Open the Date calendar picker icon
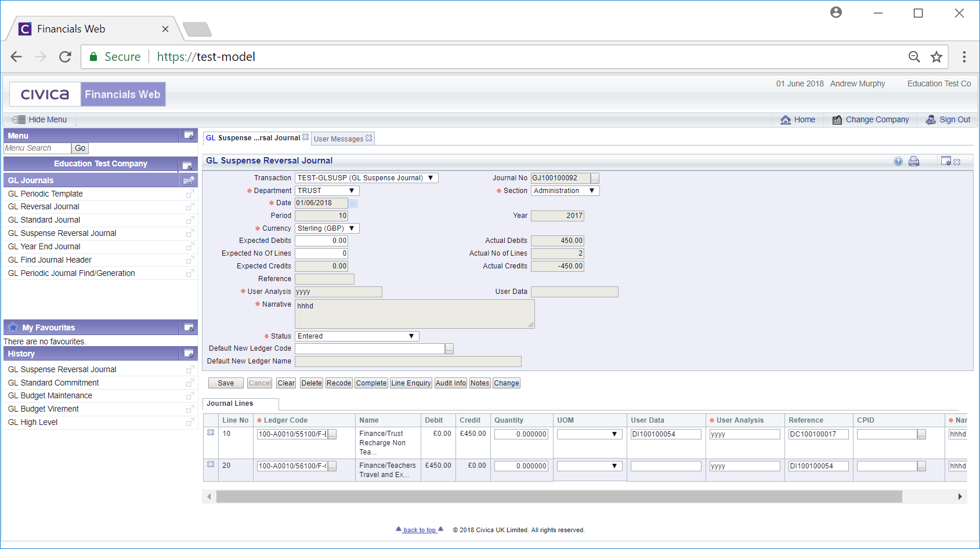 click(353, 203)
